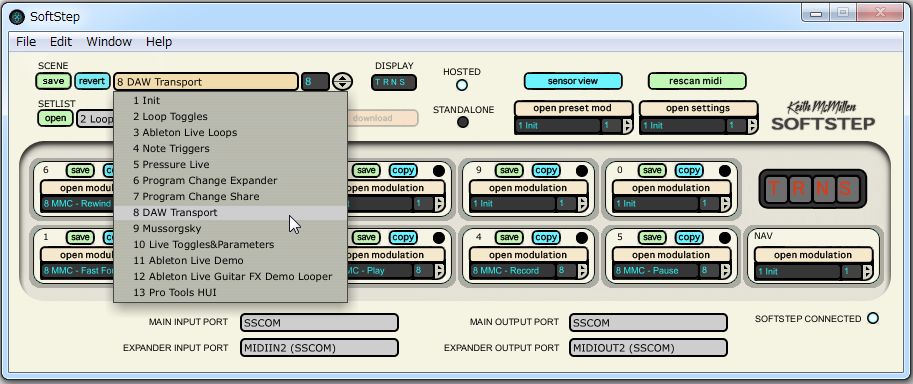Image resolution: width=913 pixels, height=384 pixels.
Task: Click the black indicator dot on key 9
Action: point(582,171)
